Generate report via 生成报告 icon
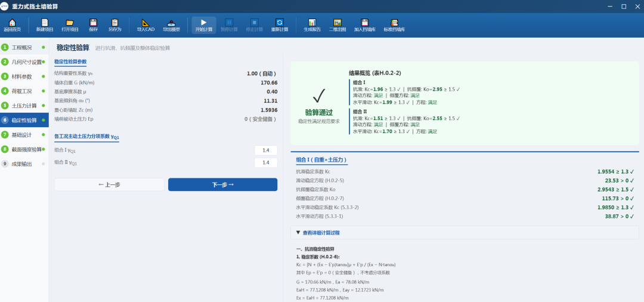Image resolution: width=644 pixels, height=302 pixels. coord(312,26)
